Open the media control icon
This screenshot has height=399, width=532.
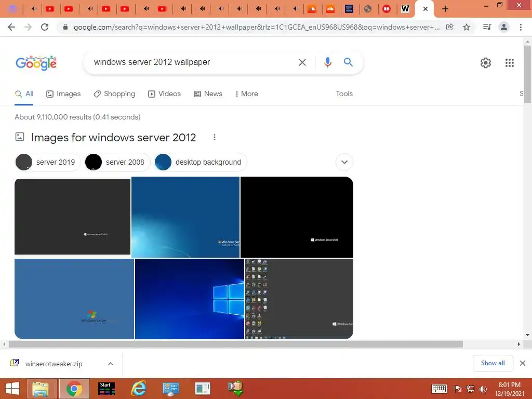point(487,27)
